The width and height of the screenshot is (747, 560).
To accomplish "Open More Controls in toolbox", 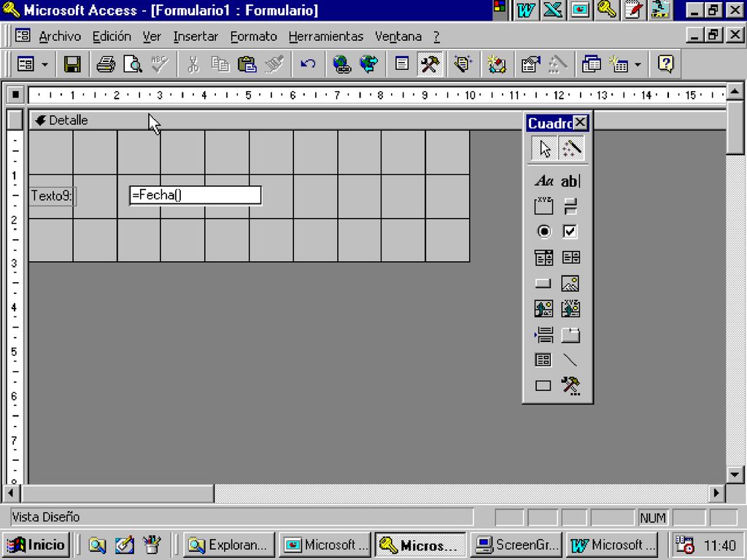I will 570,385.
